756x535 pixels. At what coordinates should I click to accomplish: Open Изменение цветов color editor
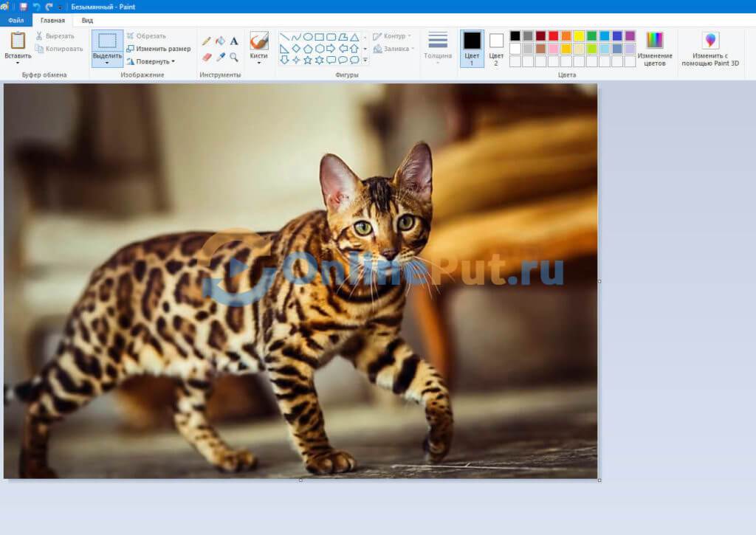coord(655,49)
